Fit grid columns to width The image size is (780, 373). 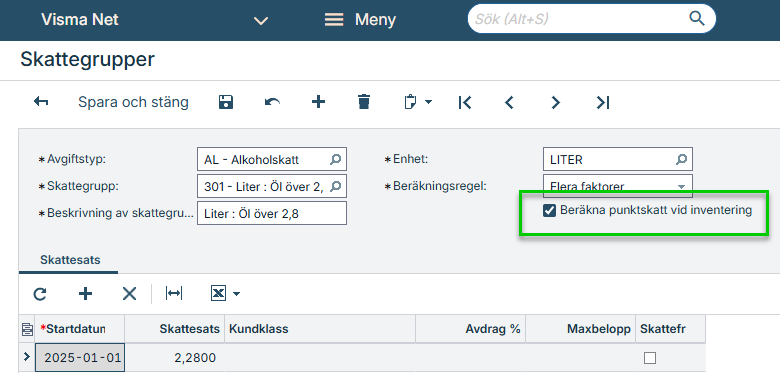(x=174, y=294)
